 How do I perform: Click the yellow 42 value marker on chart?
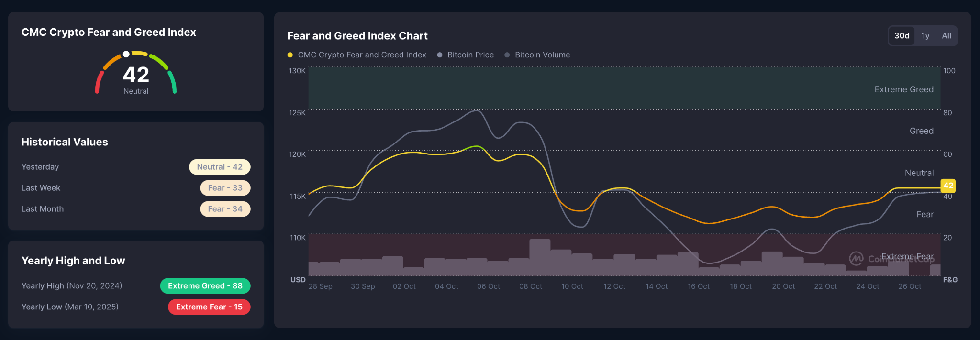click(948, 186)
